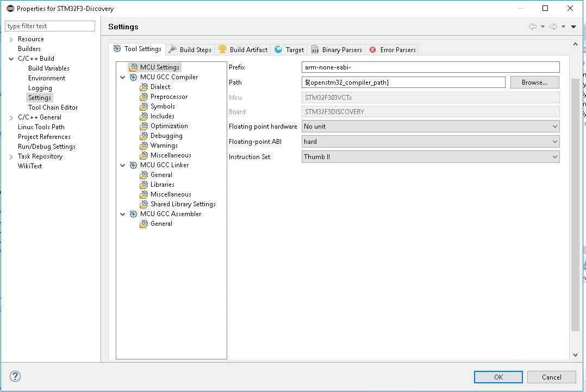Open the forward history dropdown arrow
Viewport: 586px width, 392px height.
click(x=563, y=27)
